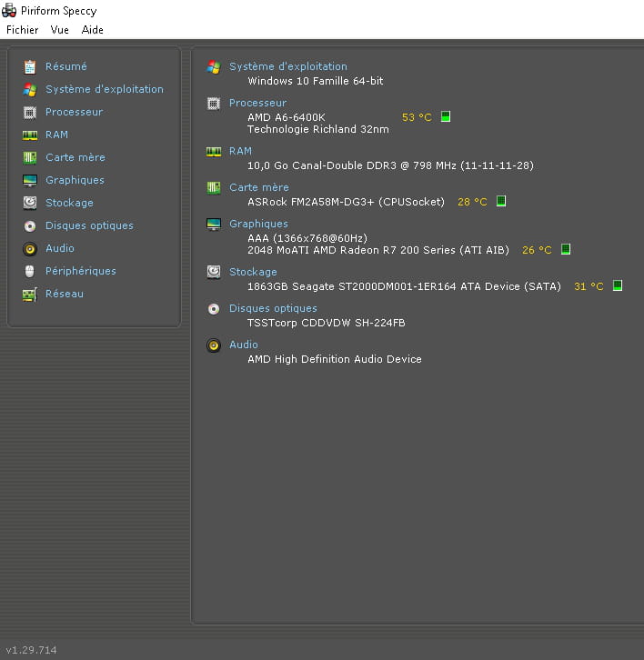The image size is (644, 660).
Task: Click the '10,0 Go Canal-Double DDR3' line
Action: (390, 165)
